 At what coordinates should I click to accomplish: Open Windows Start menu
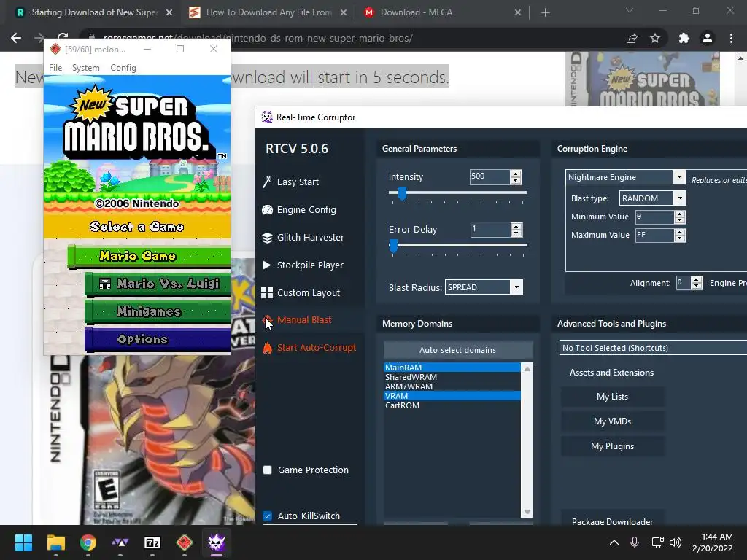click(23, 542)
